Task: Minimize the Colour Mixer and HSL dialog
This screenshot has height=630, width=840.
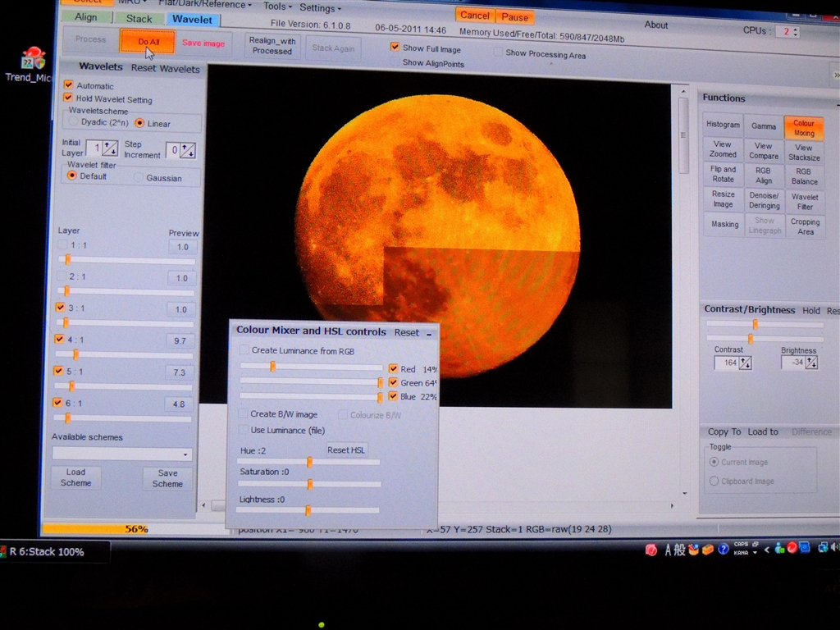Action: pyautogui.click(x=429, y=333)
